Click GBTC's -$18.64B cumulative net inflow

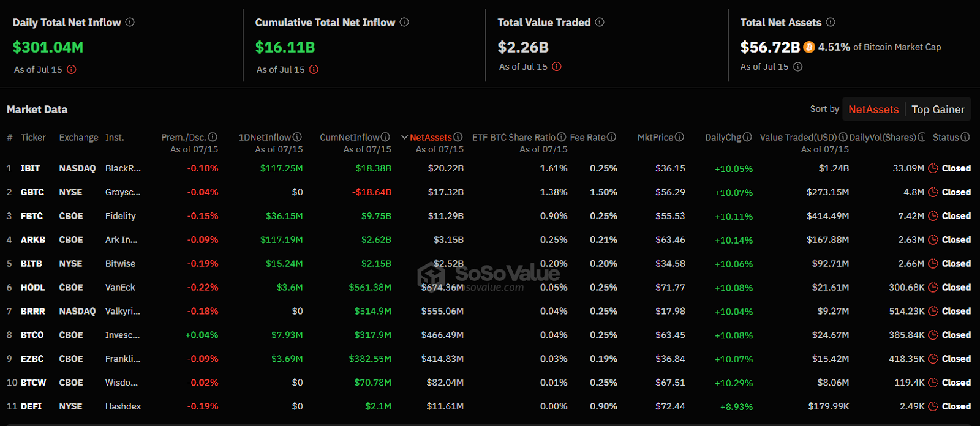[372, 192]
